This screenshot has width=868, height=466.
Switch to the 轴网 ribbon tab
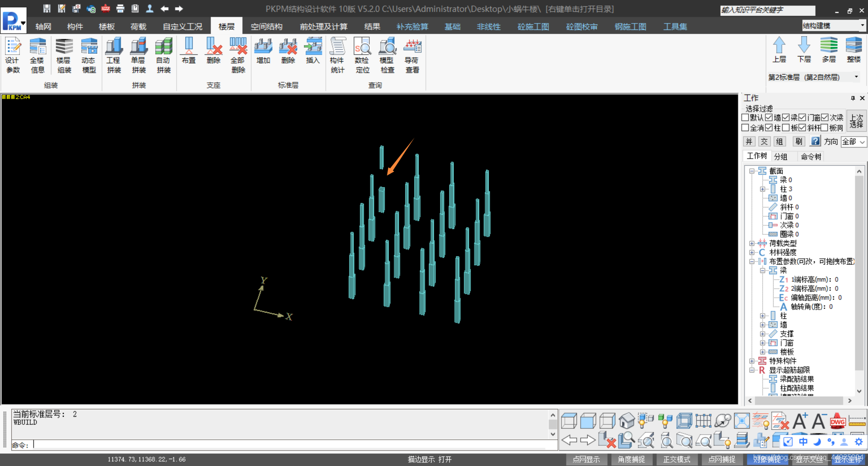pos(43,27)
